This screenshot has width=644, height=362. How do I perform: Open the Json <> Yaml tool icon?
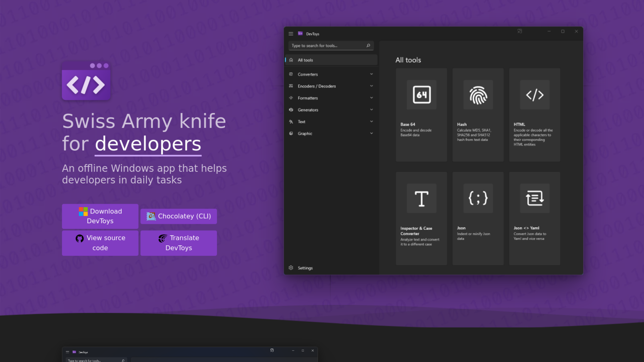(x=535, y=198)
